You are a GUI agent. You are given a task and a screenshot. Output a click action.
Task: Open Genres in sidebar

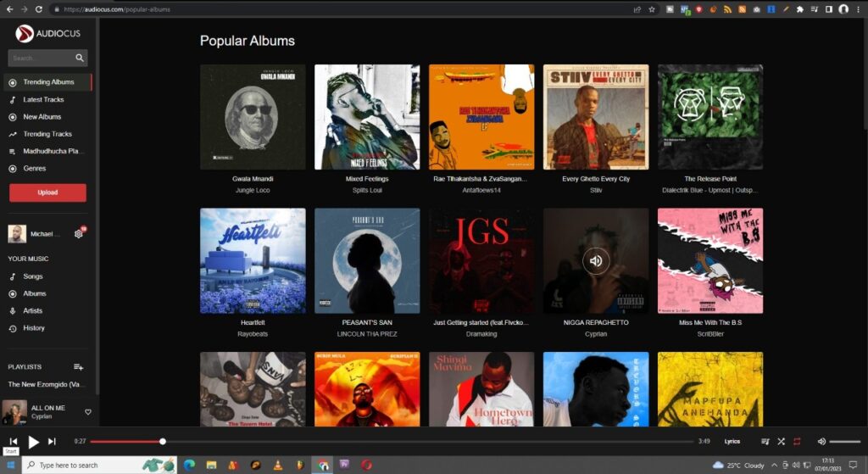pyautogui.click(x=34, y=169)
